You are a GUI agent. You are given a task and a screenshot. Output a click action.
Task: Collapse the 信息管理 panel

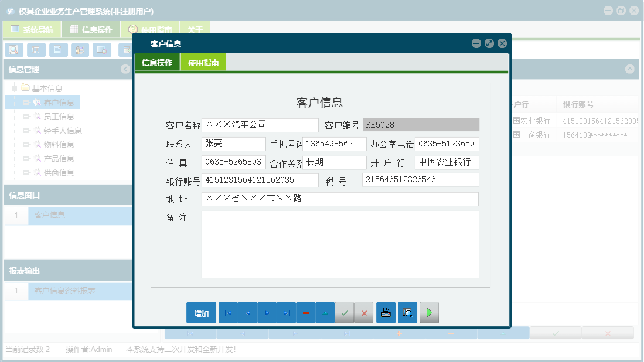coord(124,69)
